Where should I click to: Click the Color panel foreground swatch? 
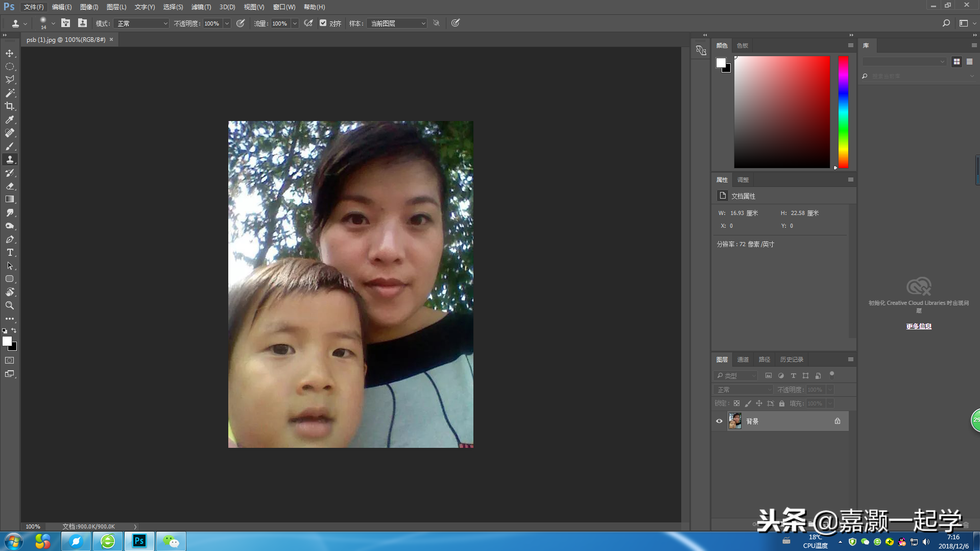pos(721,62)
